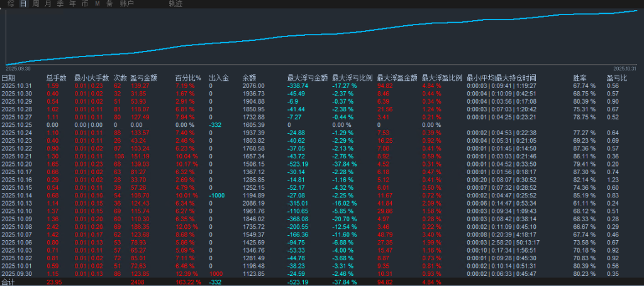This screenshot has width=644, height=286.
Task: Click the 0.01 | 0.23 lot size cell
Action: [x=89, y=85]
